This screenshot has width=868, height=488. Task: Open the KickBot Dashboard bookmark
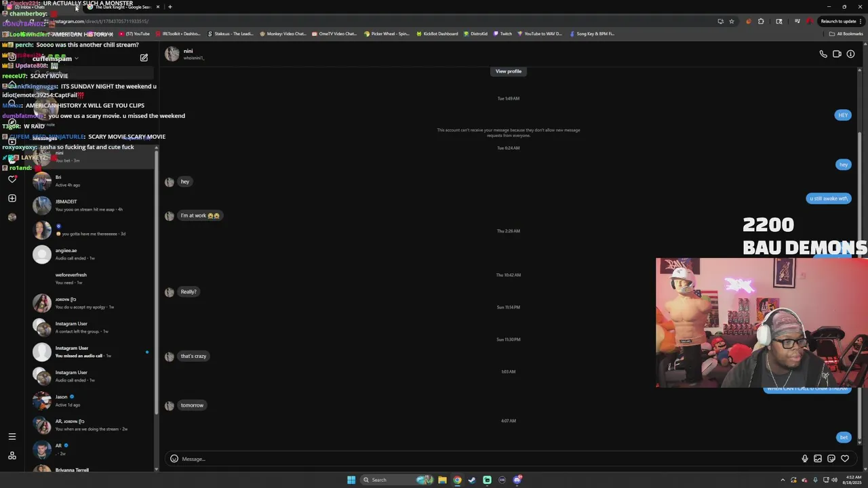coord(437,33)
